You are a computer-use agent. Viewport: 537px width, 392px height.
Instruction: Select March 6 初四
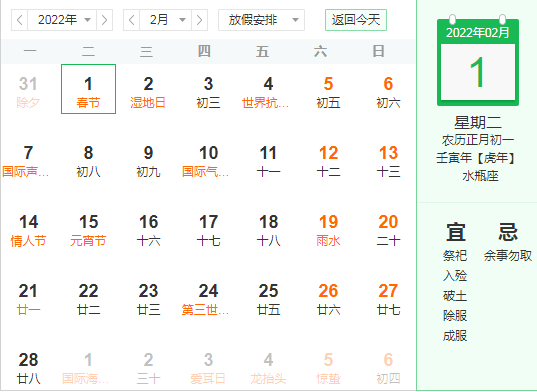coord(388,368)
